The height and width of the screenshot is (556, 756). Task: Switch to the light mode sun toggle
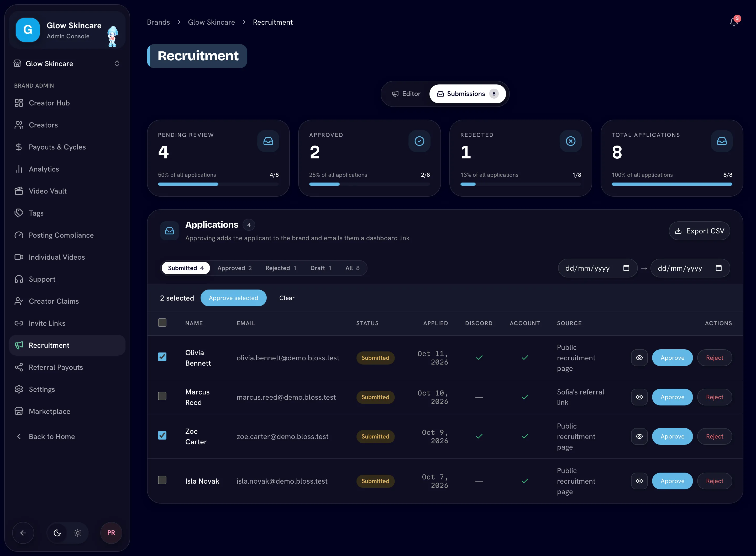(x=77, y=533)
